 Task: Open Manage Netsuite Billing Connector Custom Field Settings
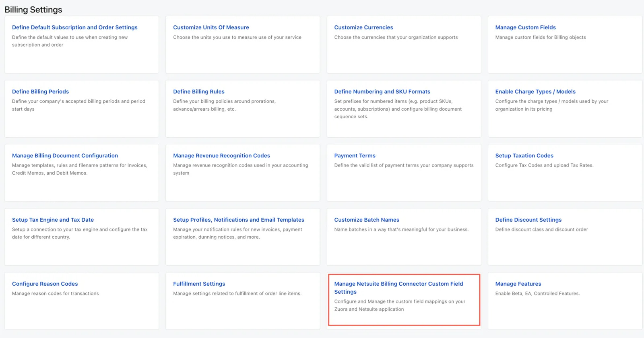(x=398, y=288)
